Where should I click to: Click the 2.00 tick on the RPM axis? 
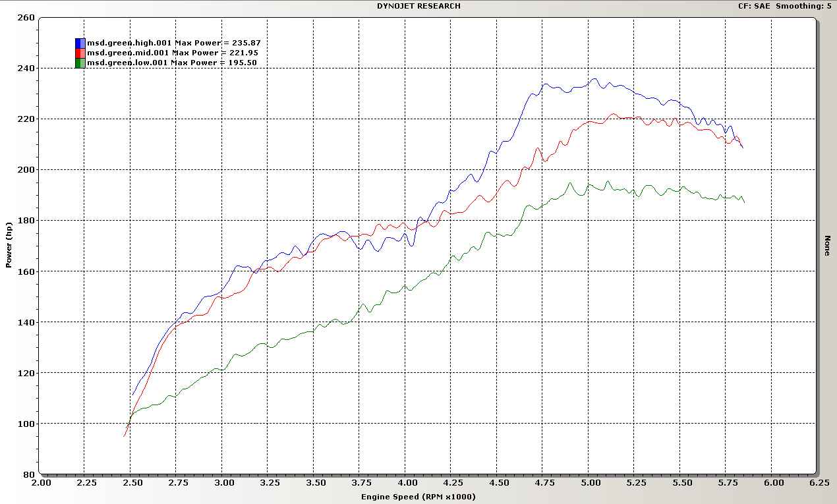click(x=41, y=483)
